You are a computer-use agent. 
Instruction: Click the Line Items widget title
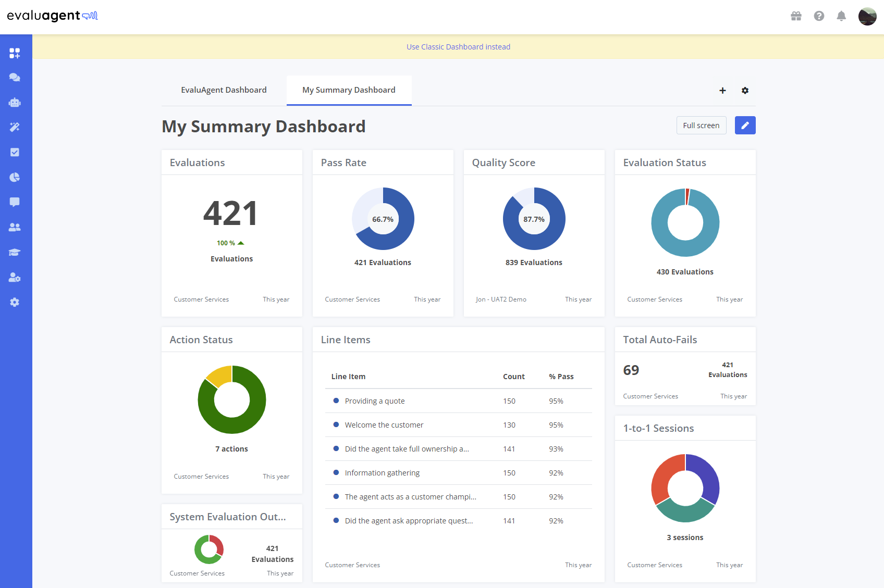346,340
